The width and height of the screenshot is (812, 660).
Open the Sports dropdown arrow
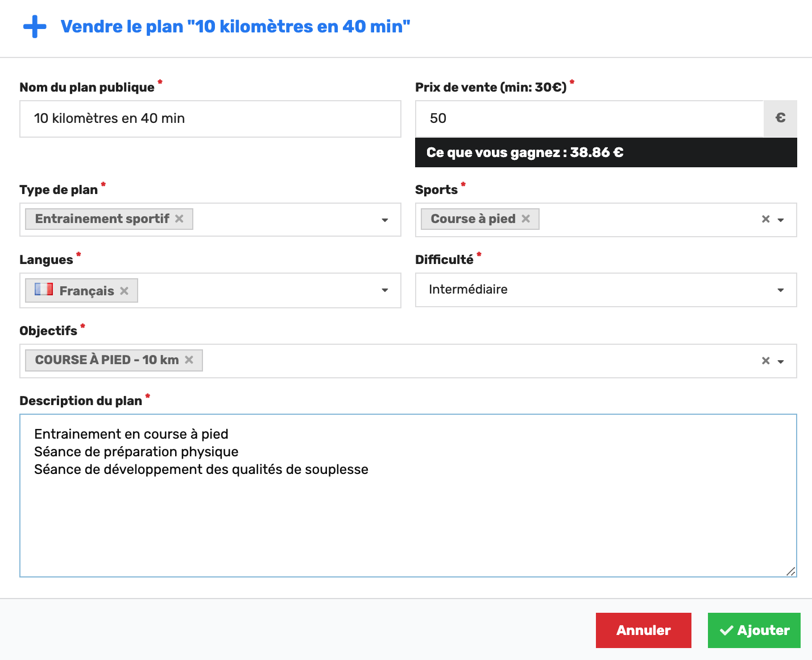(x=781, y=220)
